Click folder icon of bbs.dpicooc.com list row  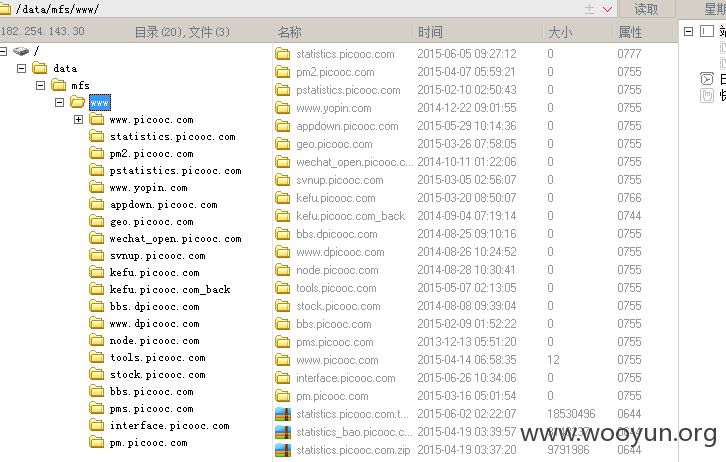pyautogui.click(x=282, y=234)
